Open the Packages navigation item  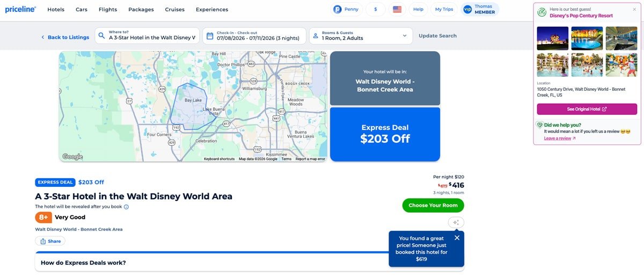(141, 9)
